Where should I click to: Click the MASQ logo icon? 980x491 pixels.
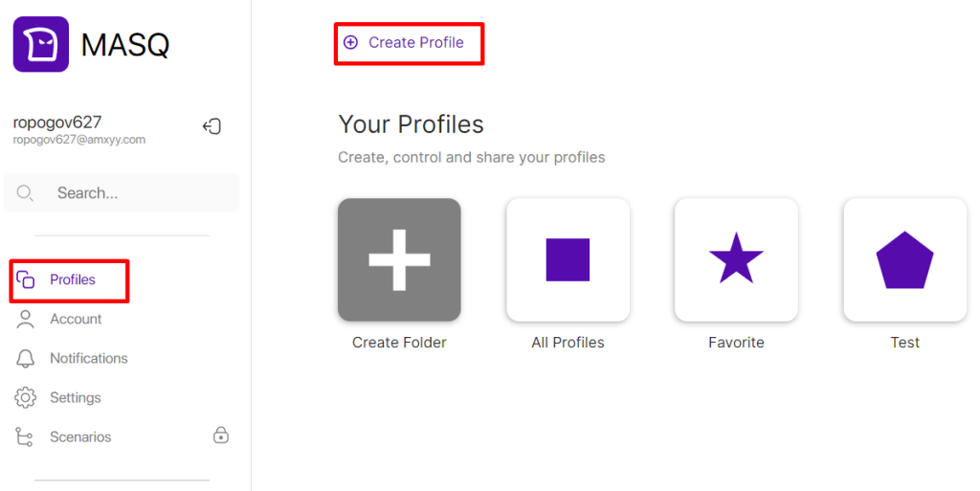click(40, 44)
